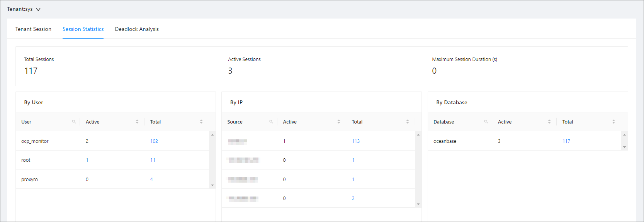The width and height of the screenshot is (644, 222).
Task: Open first IP source total link 113
Action: [x=355, y=141]
